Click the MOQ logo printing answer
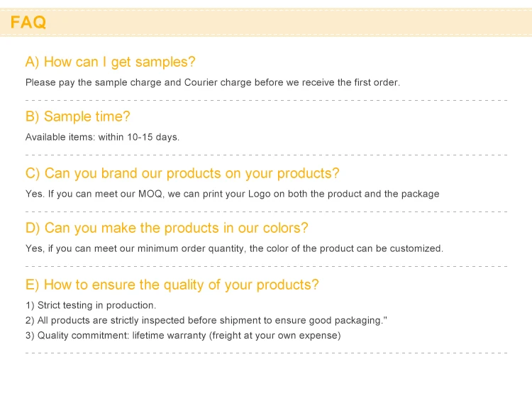532x418 pixels. pyautogui.click(x=233, y=194)
